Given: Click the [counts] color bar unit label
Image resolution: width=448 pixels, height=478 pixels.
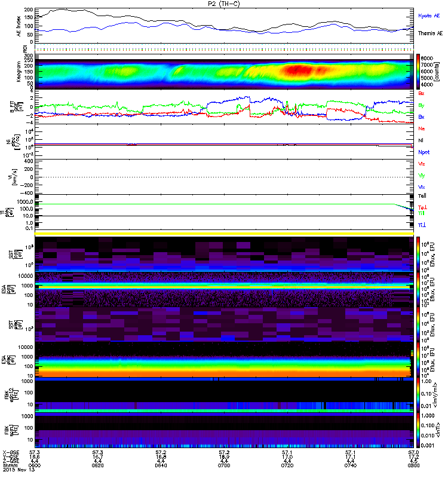Looking at the screenshot, I should 437,72.
